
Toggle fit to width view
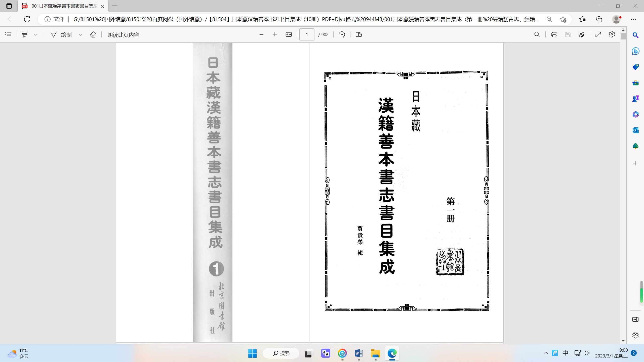(289, 34)
